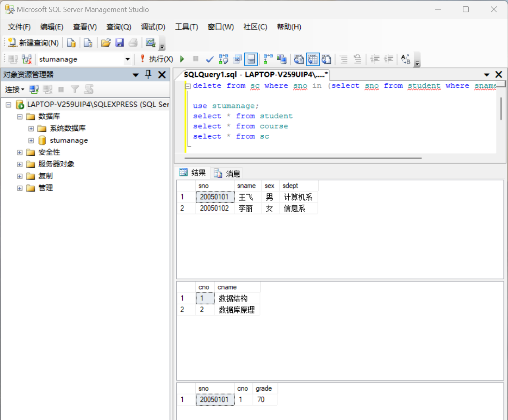508x420 pixels.
Task: Collapse the 数据库 folder
Action: pyautogui.click(x=20, y=117)
